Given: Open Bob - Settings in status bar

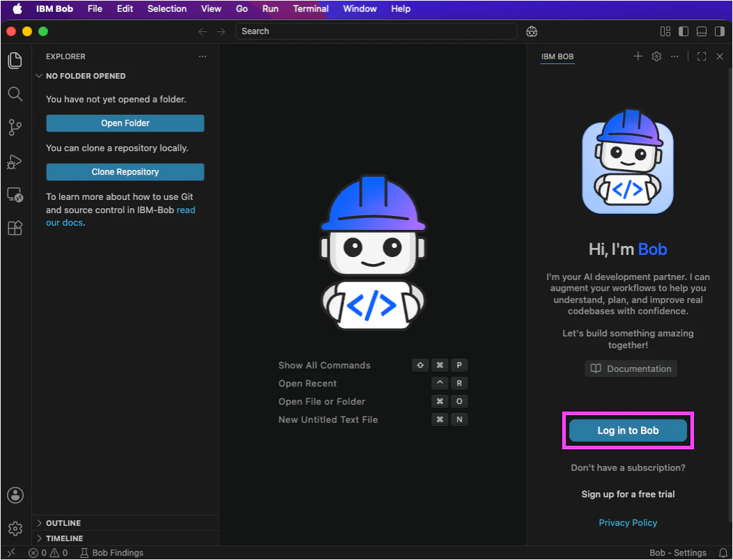Looking at the screenshot, I should click(x=678, y=552).
